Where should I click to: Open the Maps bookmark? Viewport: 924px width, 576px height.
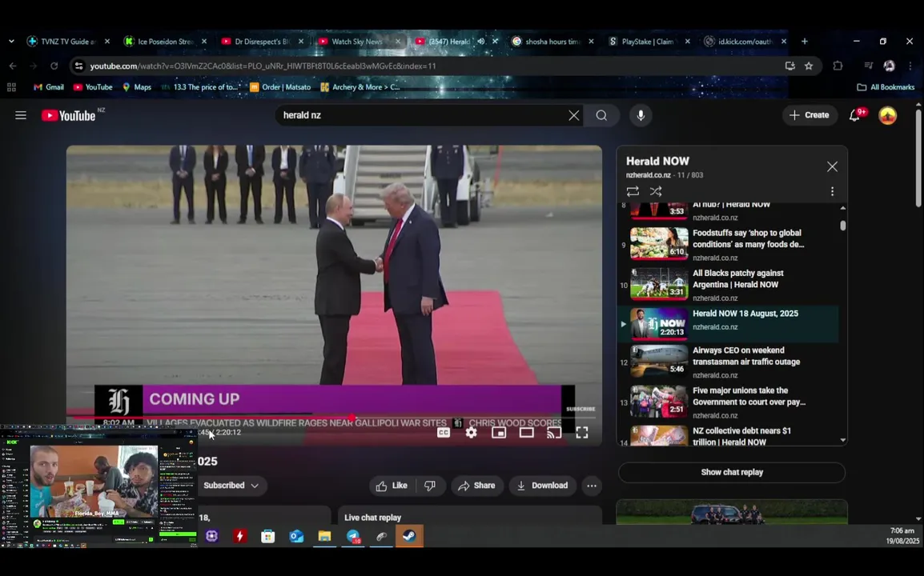pyautogui.click(x=137, y=87)
